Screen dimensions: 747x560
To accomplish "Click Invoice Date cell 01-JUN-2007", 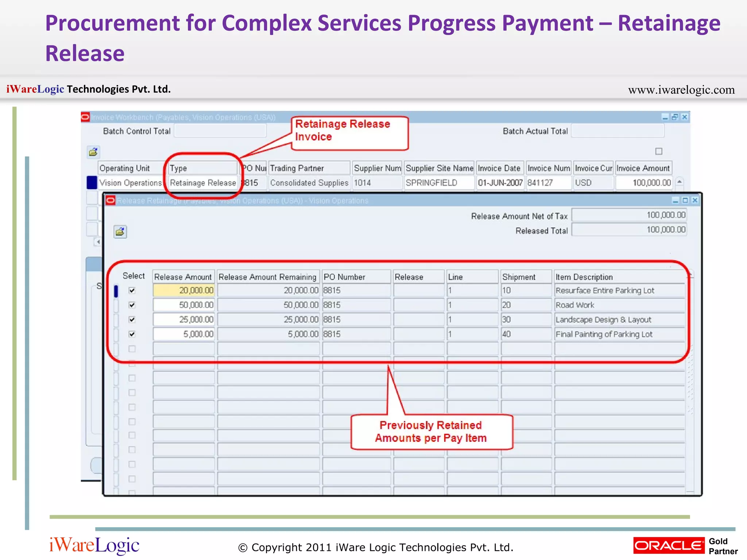I will [x=500, y=183].
